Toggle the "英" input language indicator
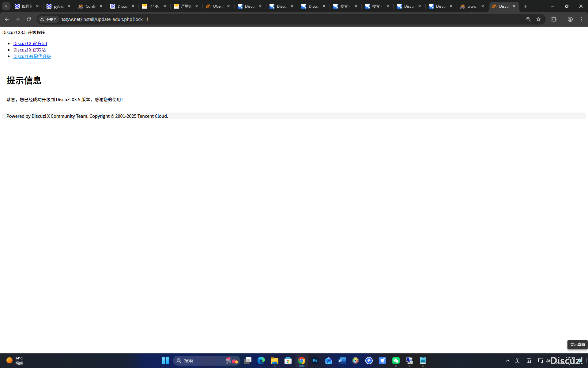Image resolution: width=588 pixels, height=368 pixels. [x=517, y=361]
